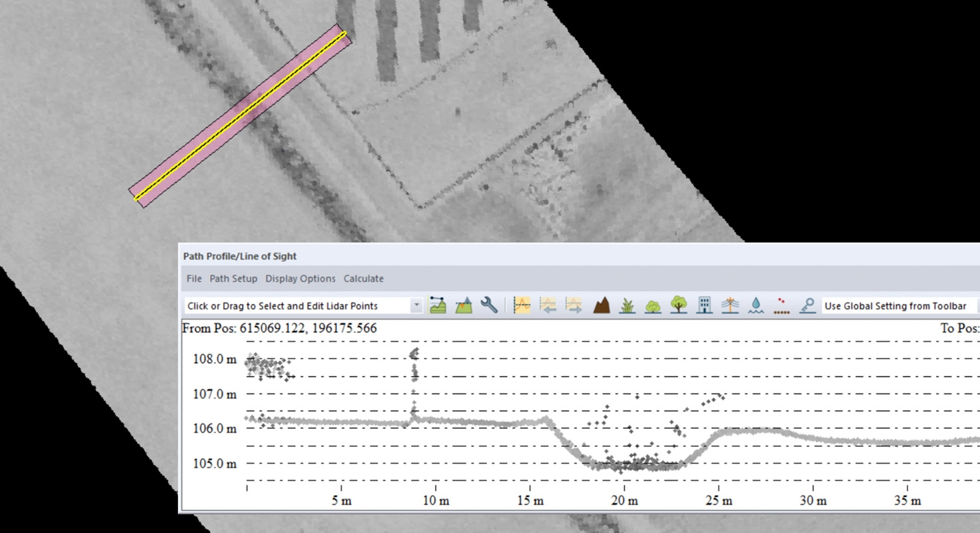
Task: Click the red dots noise points icon
Action: (781, 306)
